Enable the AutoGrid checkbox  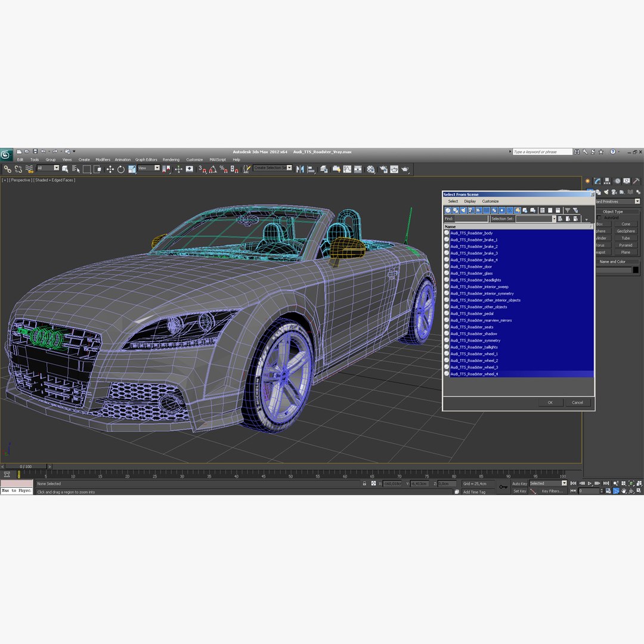(x=599, y=218)
